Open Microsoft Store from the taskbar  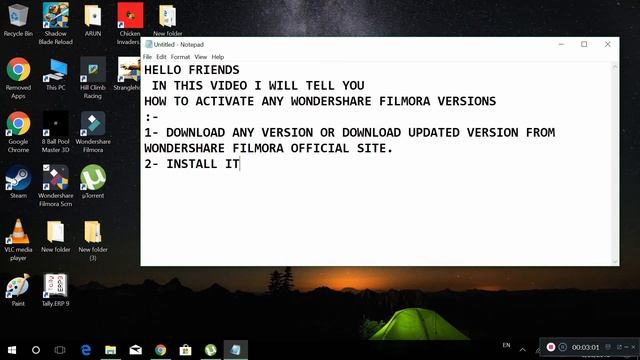[185, 350]
